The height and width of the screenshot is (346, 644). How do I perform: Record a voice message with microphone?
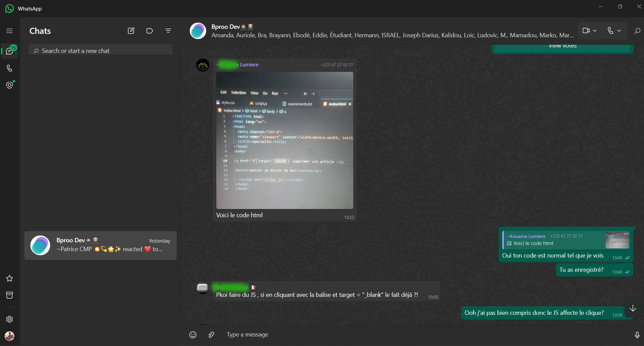(x=637, y=335)
